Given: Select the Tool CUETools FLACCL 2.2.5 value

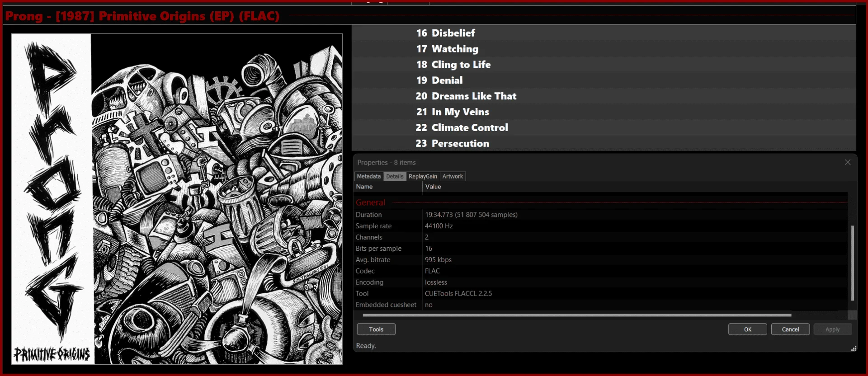Looking at the screenshot, I should [x=458, y=294].
